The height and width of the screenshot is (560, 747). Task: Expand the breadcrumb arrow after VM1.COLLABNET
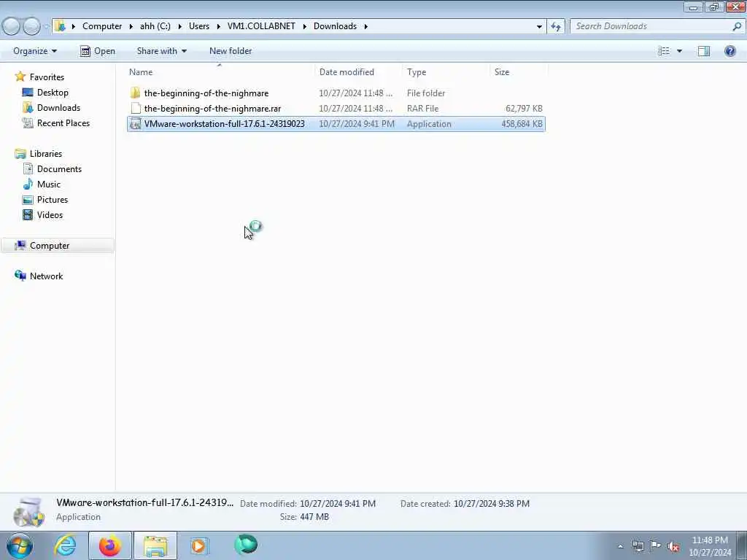[x=304, y=26]
